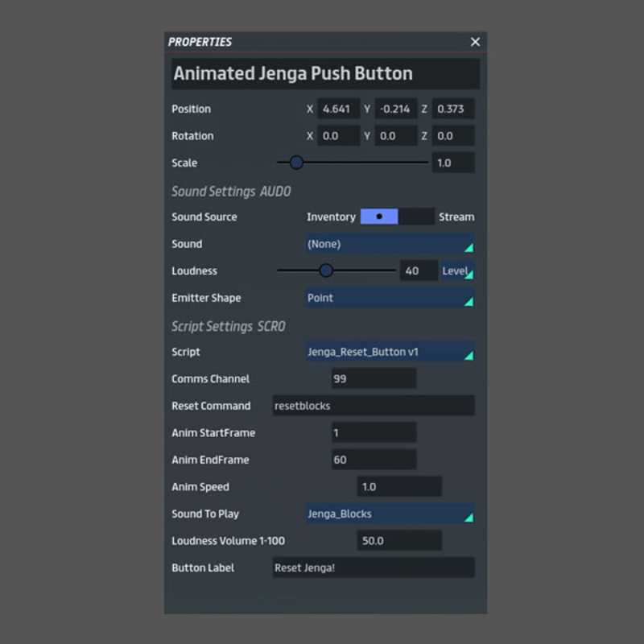644x644 pixels.
Task: Click the triangle icon on Script row
Action: [x=469, y=355]
